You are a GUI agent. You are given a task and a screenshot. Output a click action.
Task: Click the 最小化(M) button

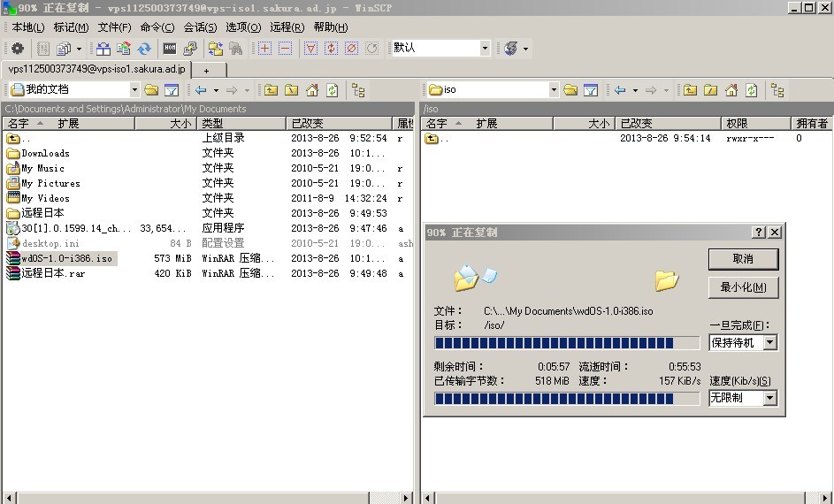743,287
